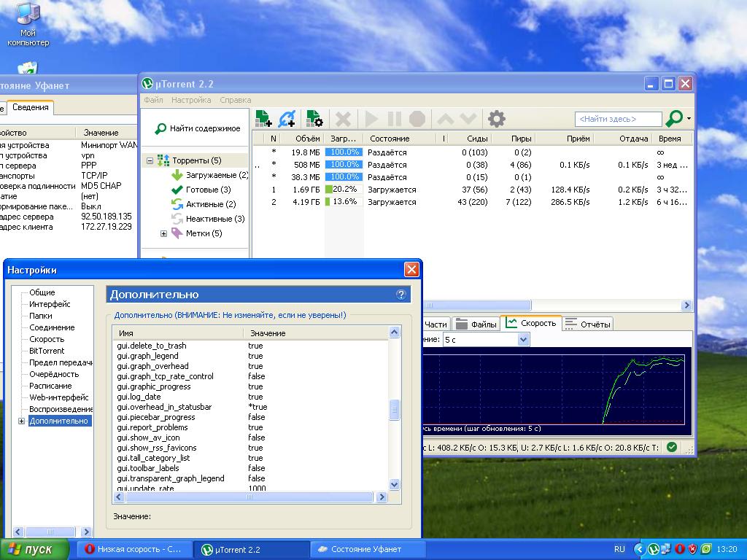Click the Найти здесь search field

click(x=619, y=119)
